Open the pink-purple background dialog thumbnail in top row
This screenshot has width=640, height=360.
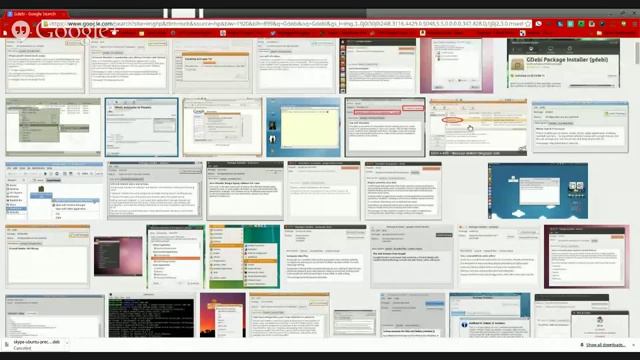(456, 65)
